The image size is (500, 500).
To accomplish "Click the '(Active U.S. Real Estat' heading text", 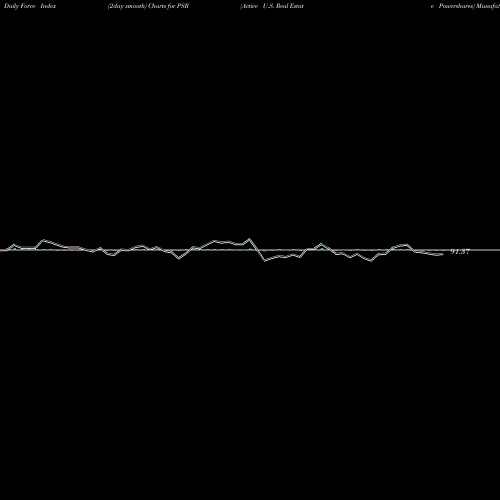I will [272, 6].
